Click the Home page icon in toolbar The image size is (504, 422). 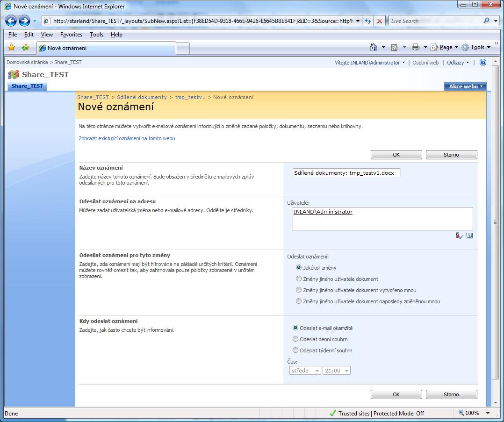click(373, 47)
